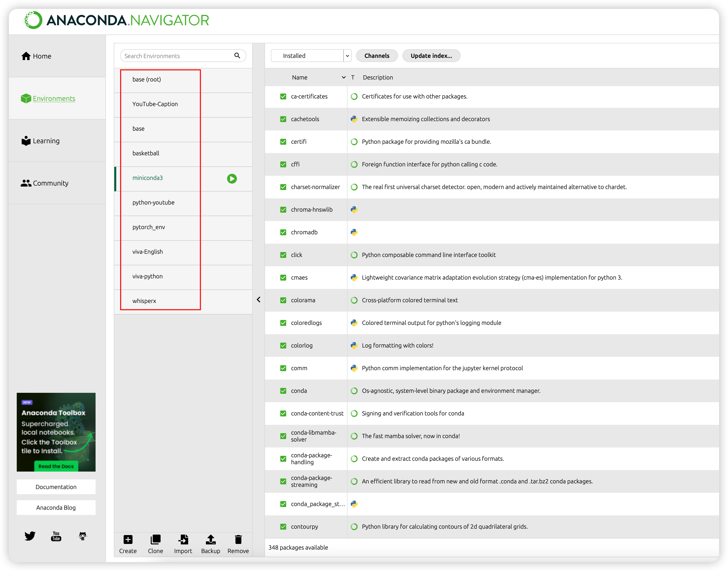Click the conda type icon for conda
The width and height of the screenshot is (728, 571).
point(354,391)
